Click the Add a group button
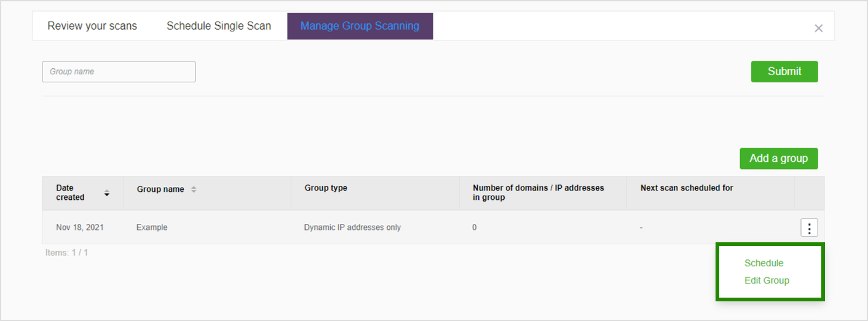 click(x=778, y=159)
